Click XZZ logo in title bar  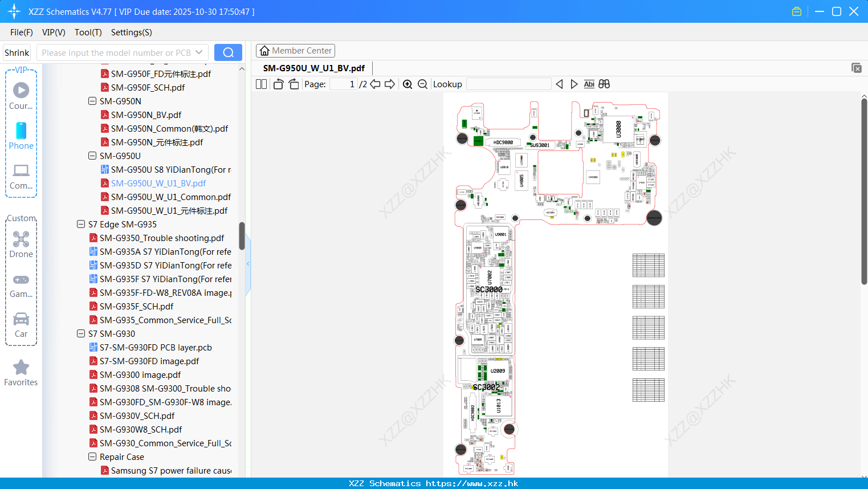click(14, 11)
